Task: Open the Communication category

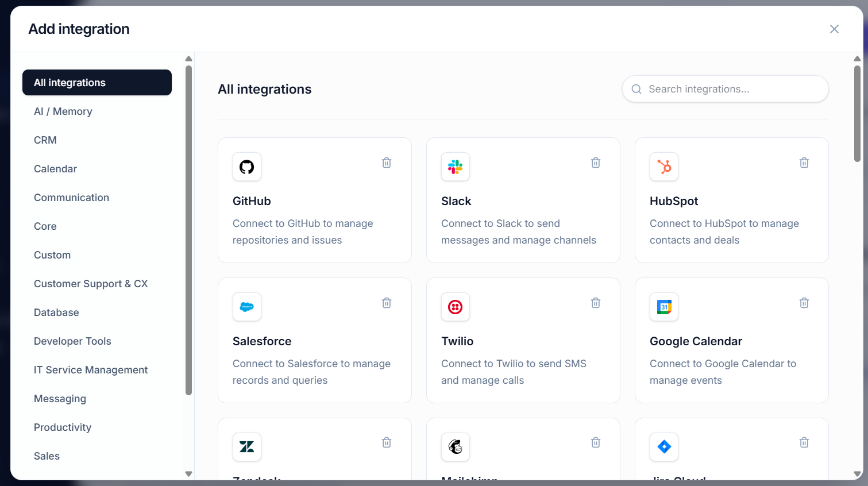Action: click(x=97, y=198)
